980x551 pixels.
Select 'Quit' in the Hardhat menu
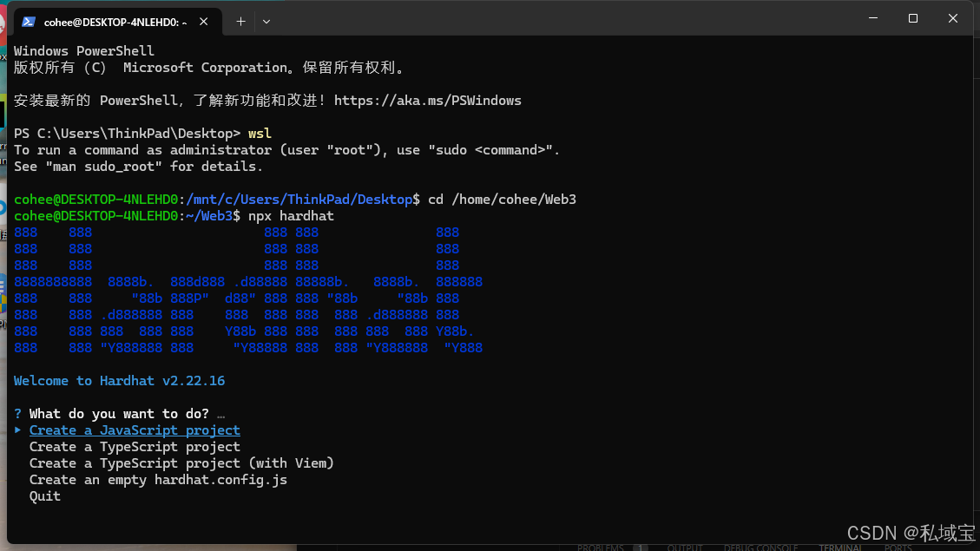coord(45,495)
